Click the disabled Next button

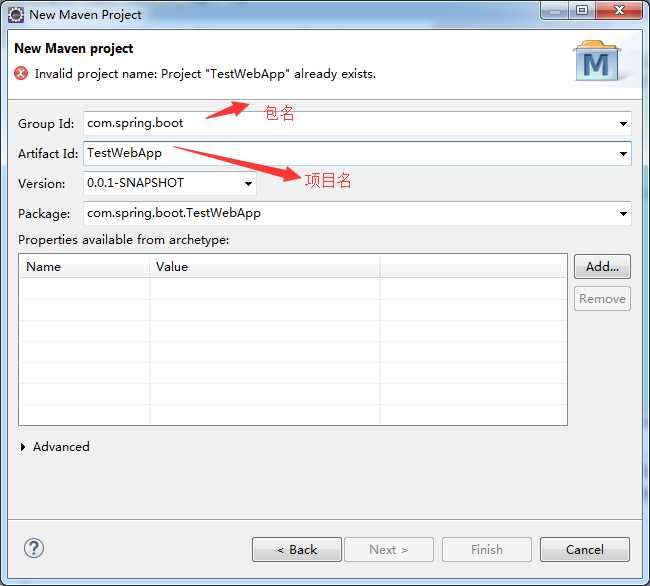389,550
